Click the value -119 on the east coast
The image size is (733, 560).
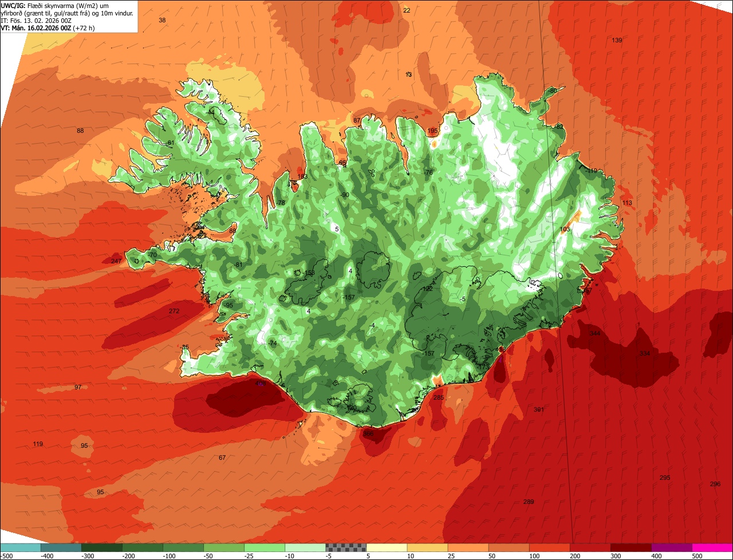click(x=591, y=171)
